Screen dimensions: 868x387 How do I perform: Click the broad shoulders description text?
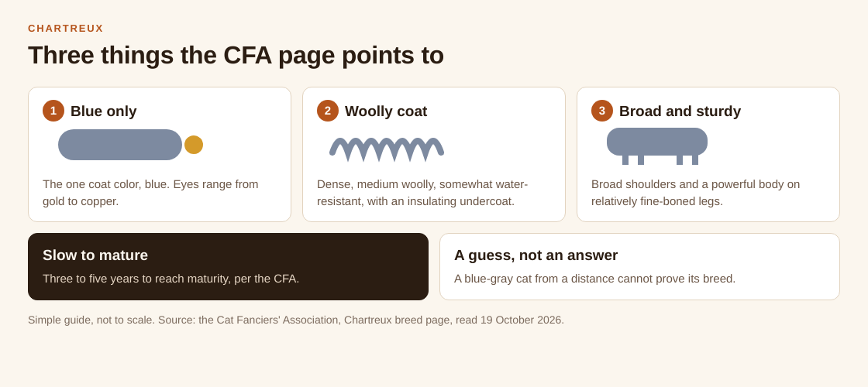695,193
